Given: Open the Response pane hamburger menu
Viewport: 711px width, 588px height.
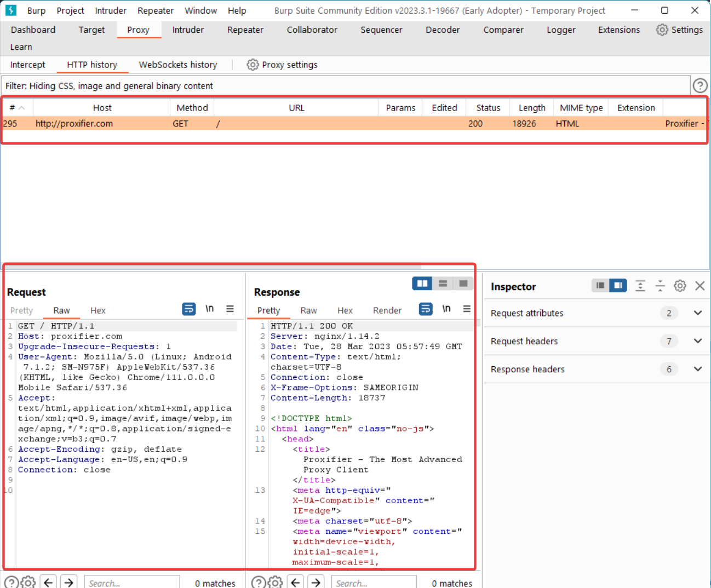Looking at the screenshot, I should click(x=467, y=309).
